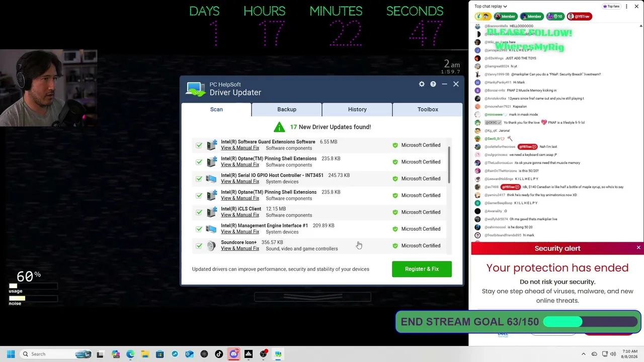Uncheck second Optane Pinning Shell Extensions driver
This screenshot has height=362, width=644.
tap(199, 196)
